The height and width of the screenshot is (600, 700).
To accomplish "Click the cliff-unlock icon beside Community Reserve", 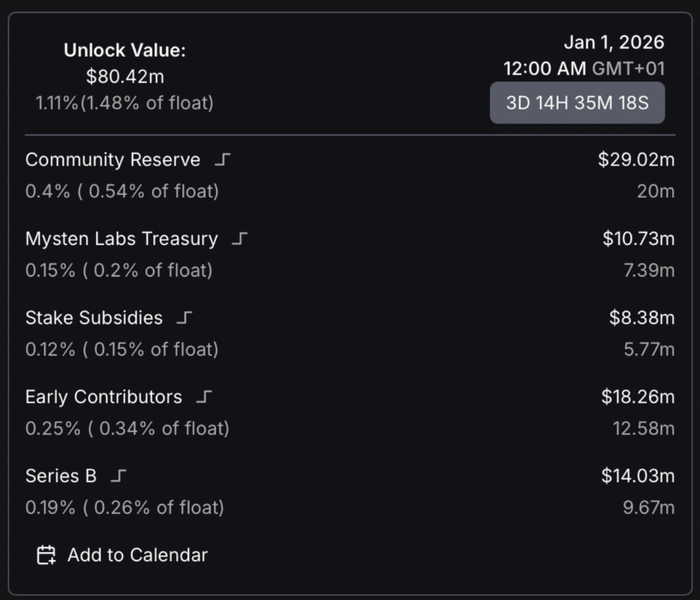I will [x=222, y=160].
